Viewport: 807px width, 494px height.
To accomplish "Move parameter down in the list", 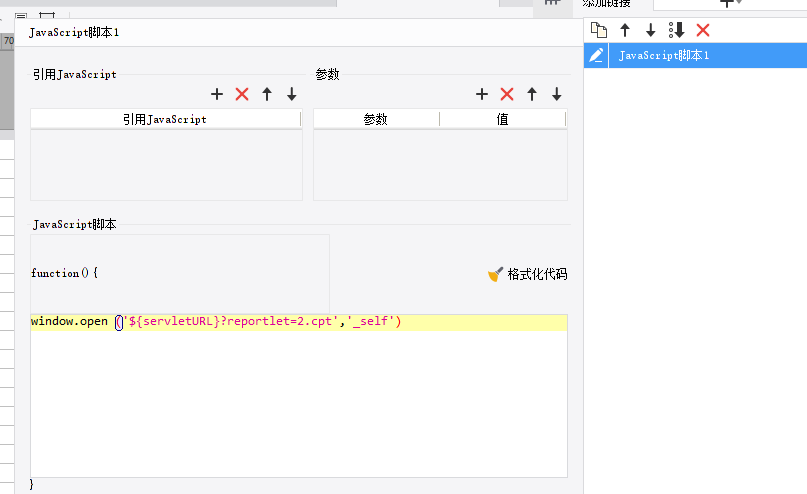I will tap(557, 94).
